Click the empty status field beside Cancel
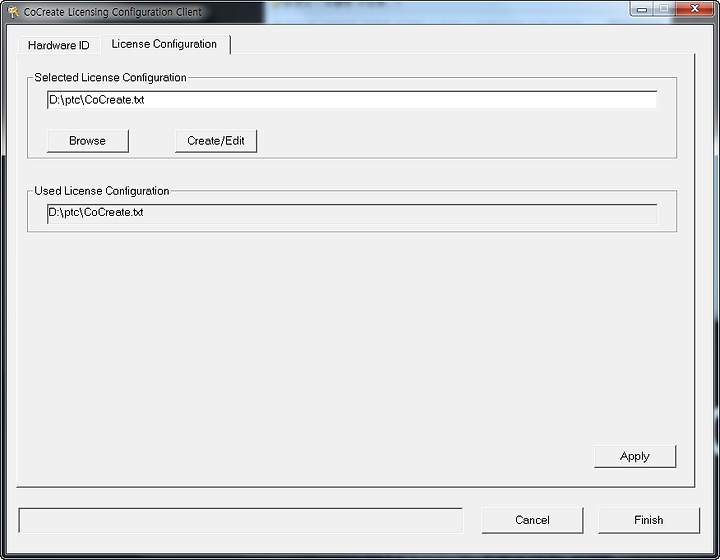The height and width of the screenshot is (560, 720). 241,520
